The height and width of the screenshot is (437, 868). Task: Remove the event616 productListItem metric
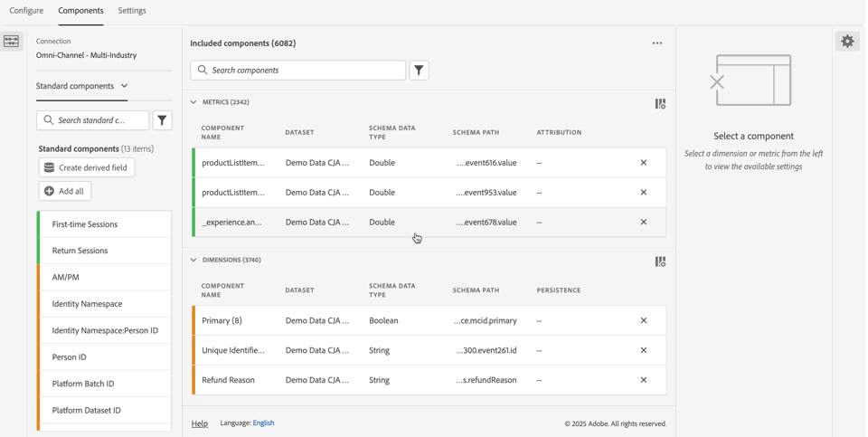coord(644,163)
